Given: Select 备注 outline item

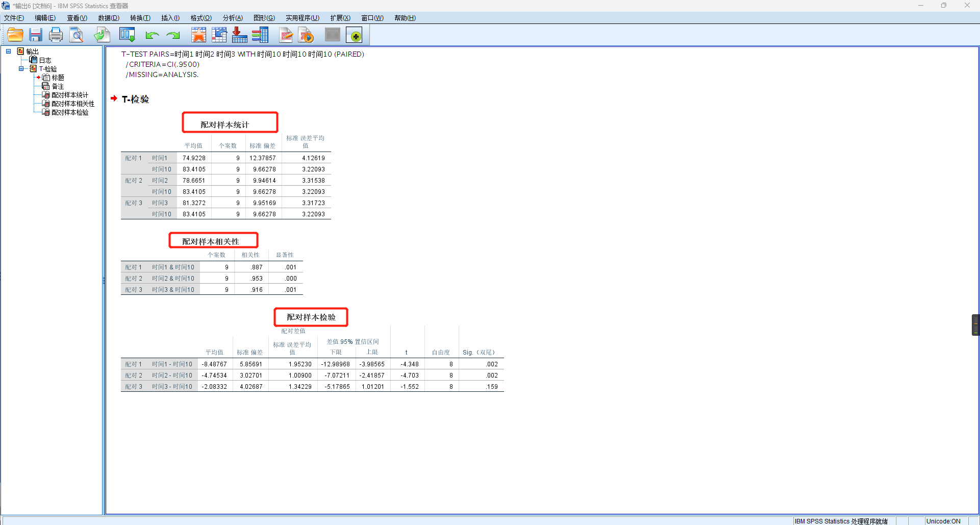Looking at the screenshot, I should coord(58,86).
